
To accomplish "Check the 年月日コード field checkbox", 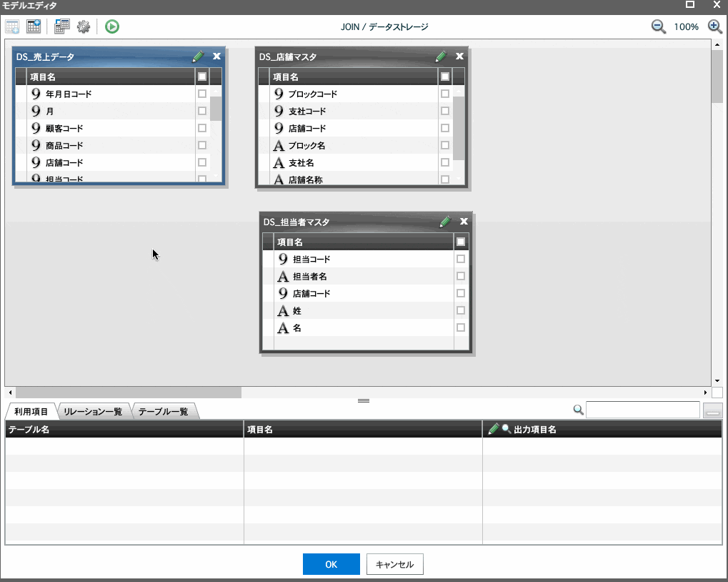I will 201,94.
